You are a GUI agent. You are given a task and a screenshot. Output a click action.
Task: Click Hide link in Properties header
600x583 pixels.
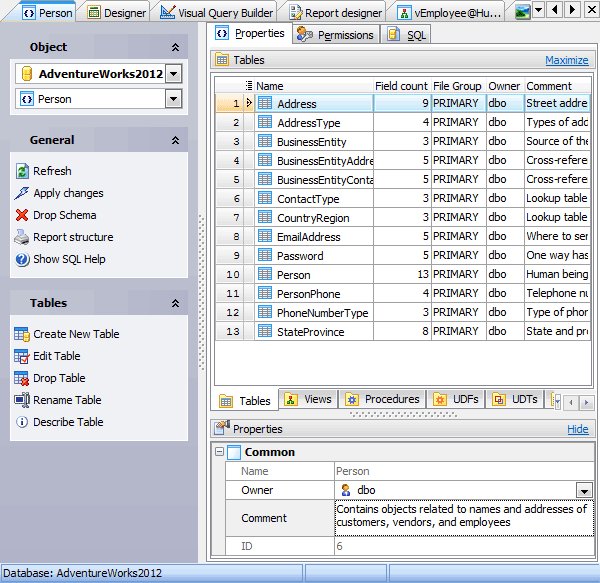[578, 429]
